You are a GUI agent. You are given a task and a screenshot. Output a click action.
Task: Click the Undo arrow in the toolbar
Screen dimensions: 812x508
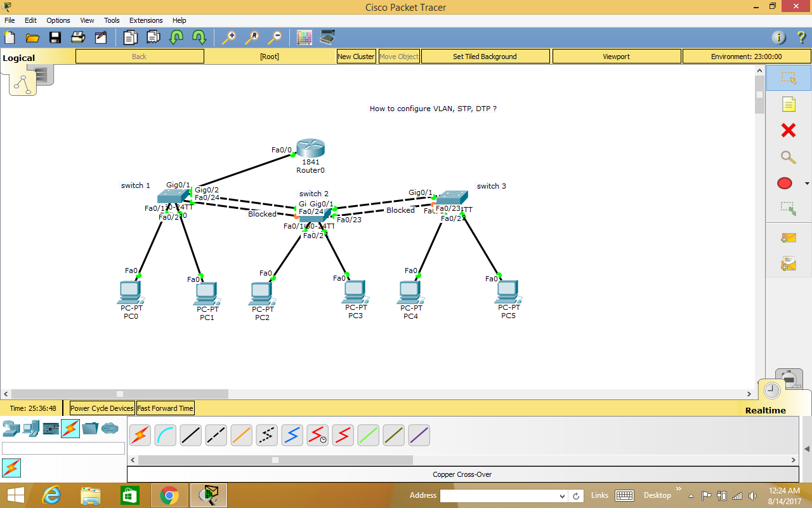pos(175,37)
